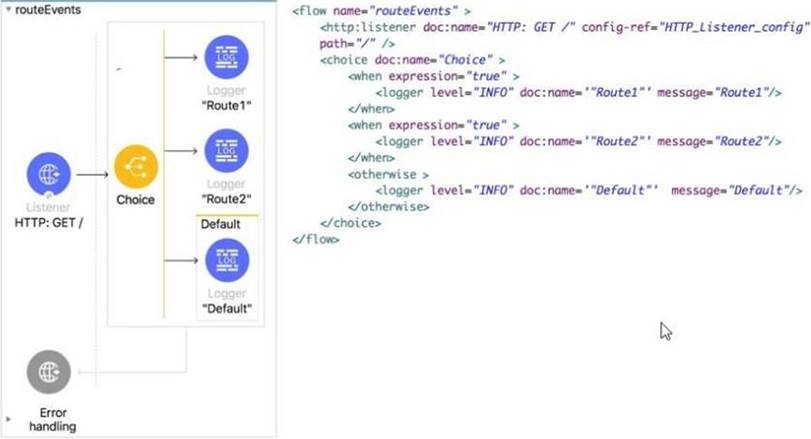Collapse the routeEvents flow
811x439 pixels.
[7, 9]
